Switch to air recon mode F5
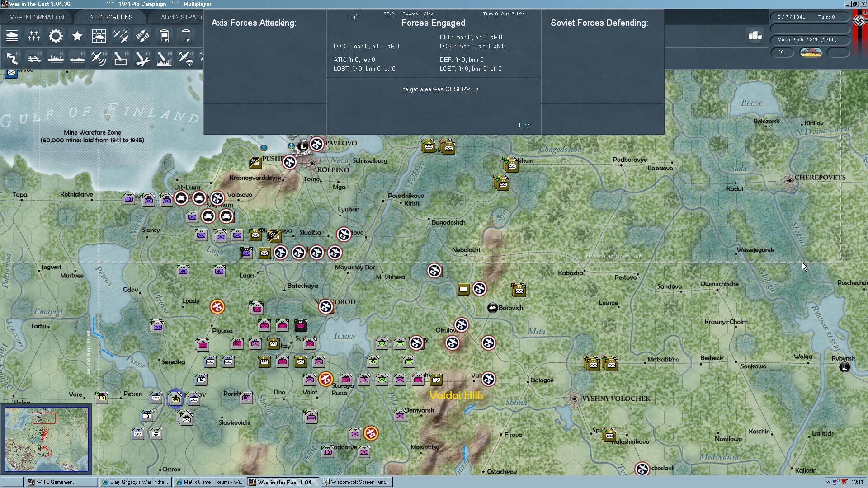This screenshot has width=868, height=488. click(99, 58)
